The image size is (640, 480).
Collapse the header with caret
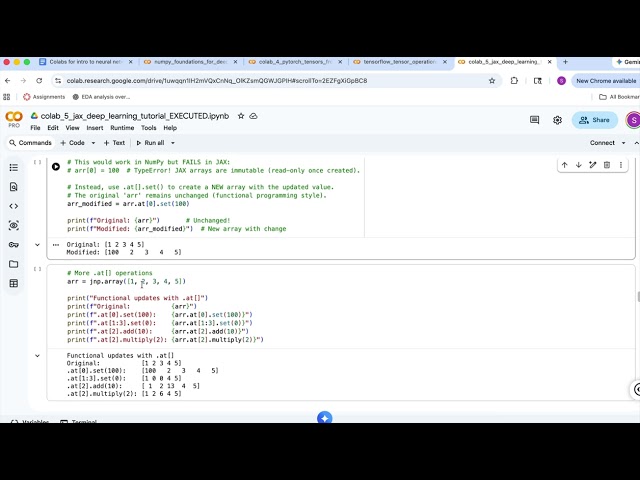tap(636, 143)
